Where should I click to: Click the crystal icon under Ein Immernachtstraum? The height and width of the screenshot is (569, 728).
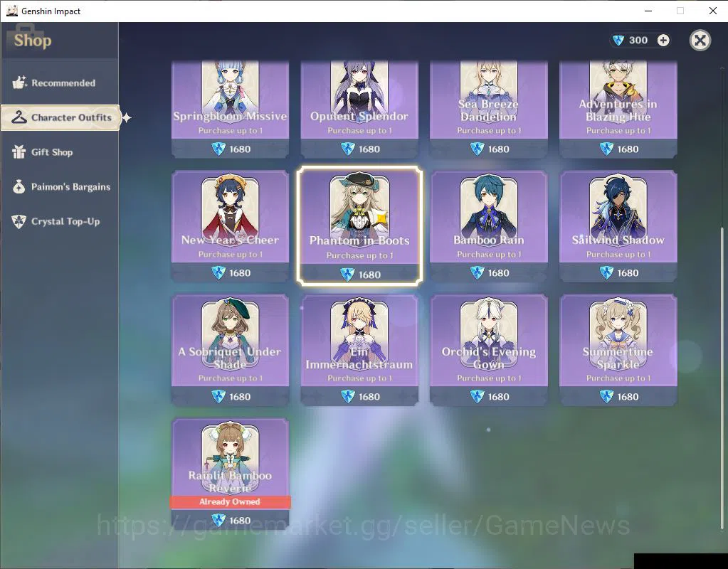point(348,396)
